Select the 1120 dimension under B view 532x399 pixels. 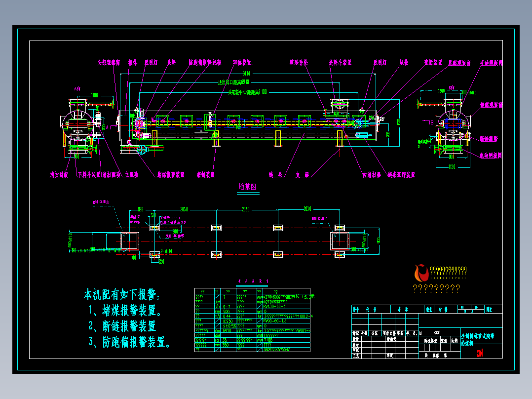pos(452,167)
